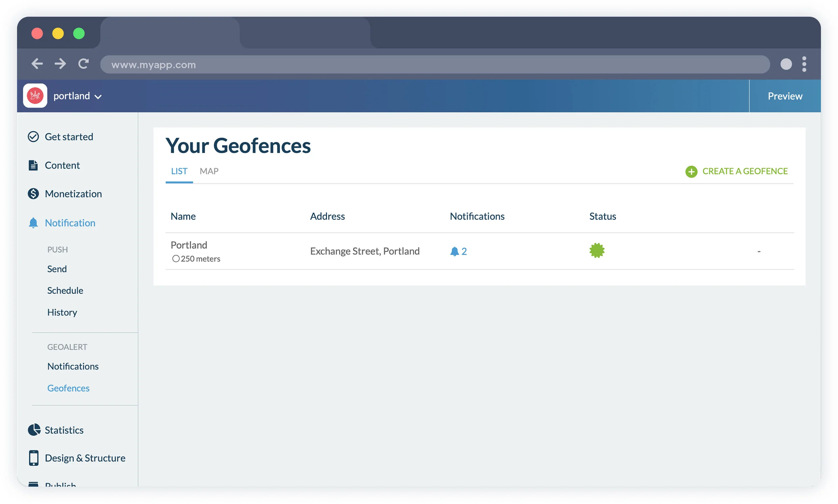838x504 pixels.
Task: Click the portland app logo icon
Action: point(35,96)
